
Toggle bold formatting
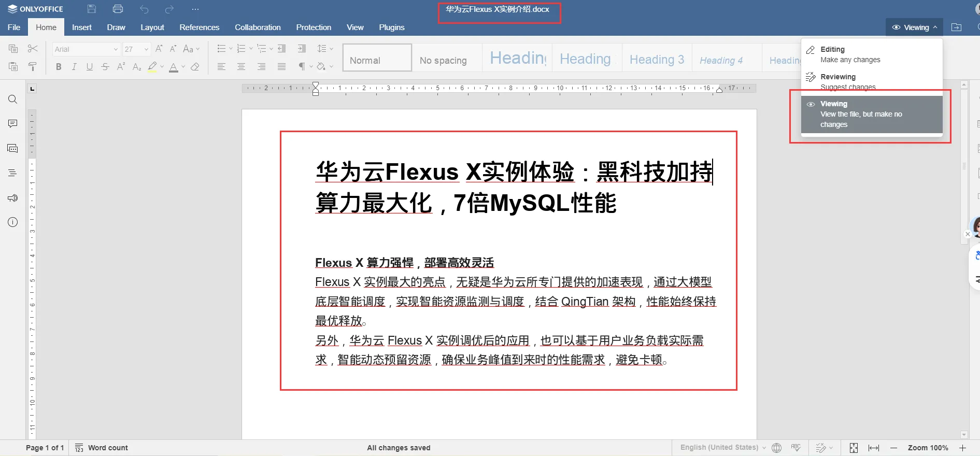pos(59,67)
